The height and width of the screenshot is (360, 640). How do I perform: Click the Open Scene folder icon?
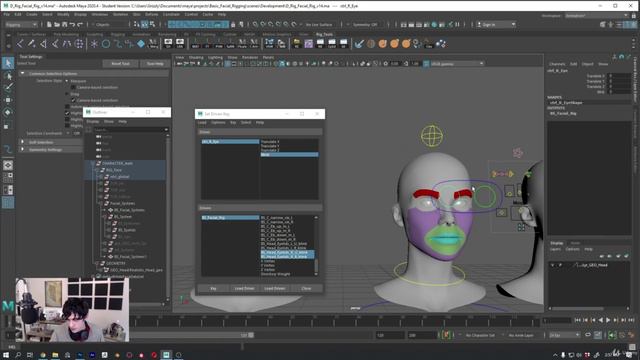(x=57, y=24)
